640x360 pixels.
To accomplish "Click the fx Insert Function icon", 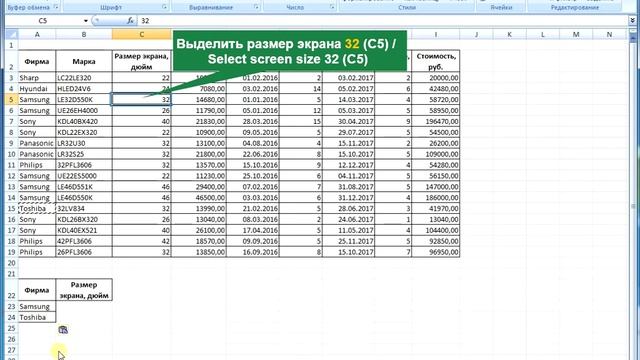I will pyautogui.click(x=130, y=20).
